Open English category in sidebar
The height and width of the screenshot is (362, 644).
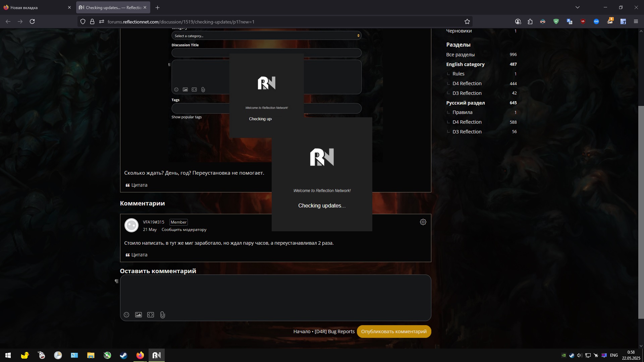(x=465, y=64)
